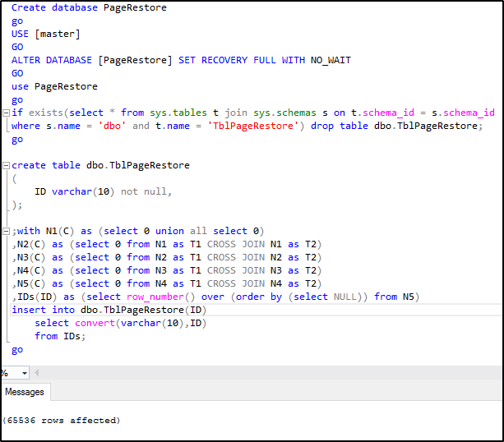Collapse the 'if exists' code block
Image resolution: width=504 pixels, height=442 pixels.
[6, 113]
